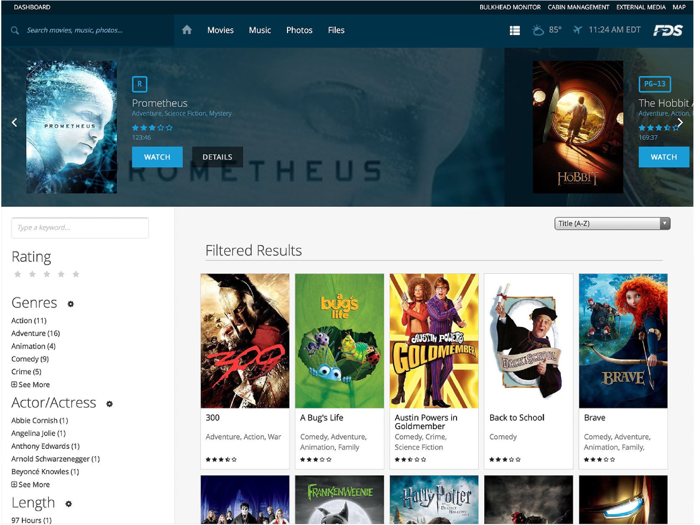This screenshot has width=700, height=525.
Task: Open Map in top bar
Action: point(679,7)
